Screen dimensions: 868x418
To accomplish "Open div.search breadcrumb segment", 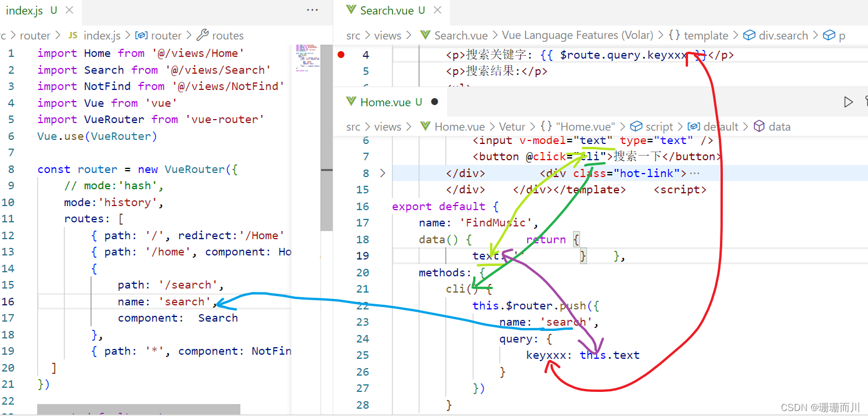I will coord(783,35).
